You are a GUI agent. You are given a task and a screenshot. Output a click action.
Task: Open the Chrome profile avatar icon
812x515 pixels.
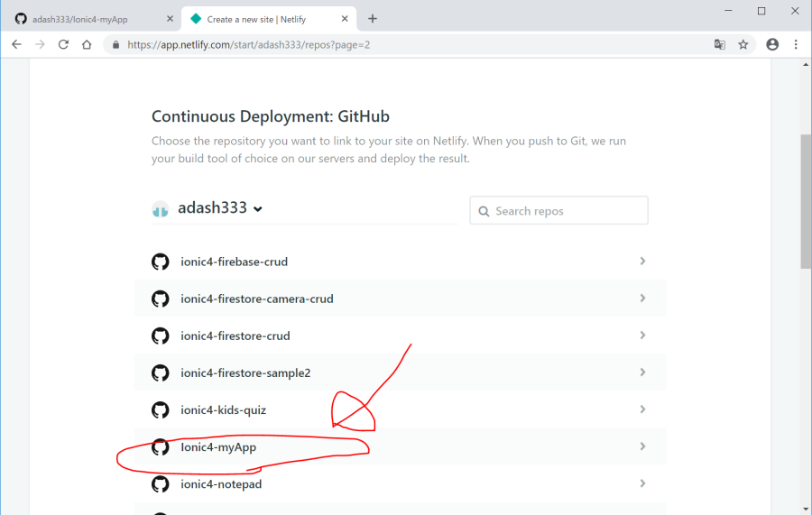[x=772, y=44]
